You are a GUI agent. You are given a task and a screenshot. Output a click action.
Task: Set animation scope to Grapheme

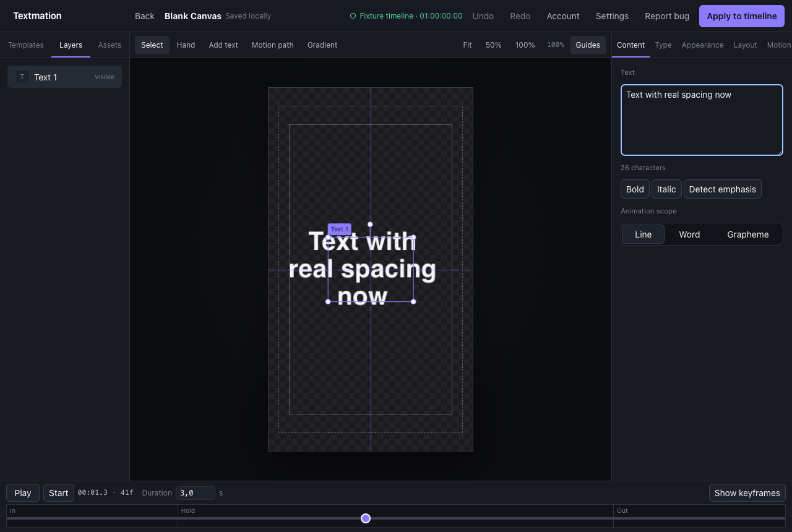(748, 234)
